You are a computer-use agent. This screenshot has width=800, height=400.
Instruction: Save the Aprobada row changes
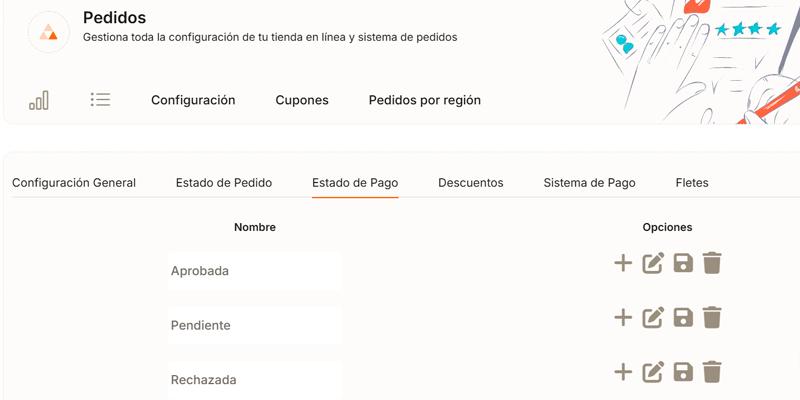683,263
